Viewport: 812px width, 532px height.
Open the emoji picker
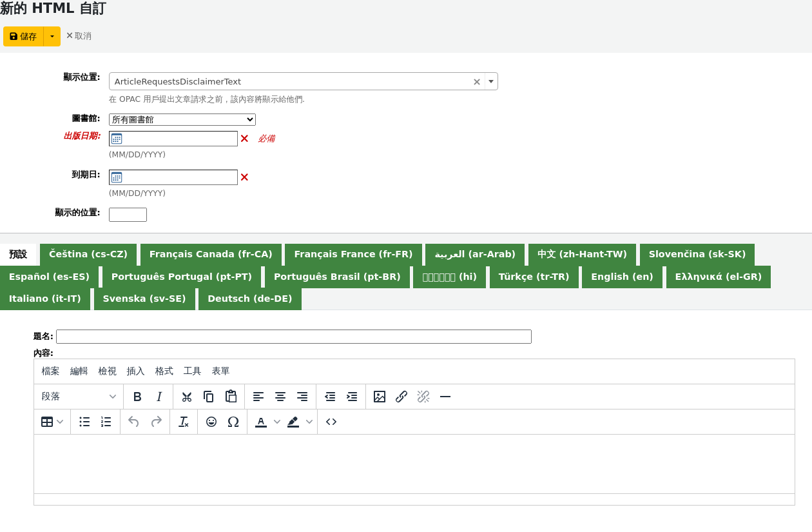211,422
